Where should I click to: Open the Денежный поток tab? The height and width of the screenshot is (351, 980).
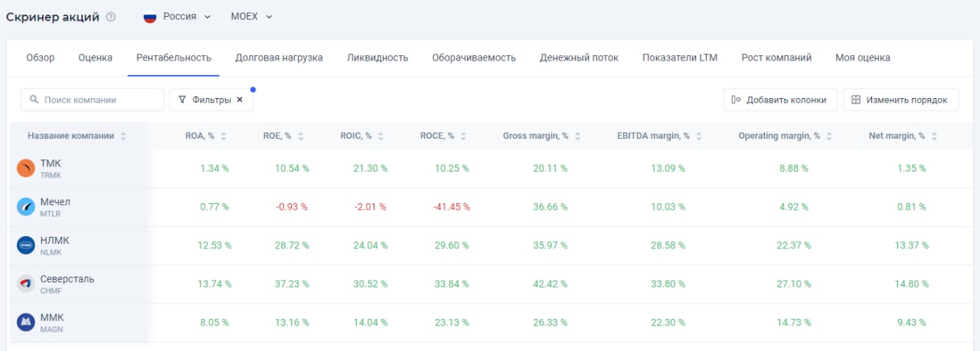[x=579, y=57]
